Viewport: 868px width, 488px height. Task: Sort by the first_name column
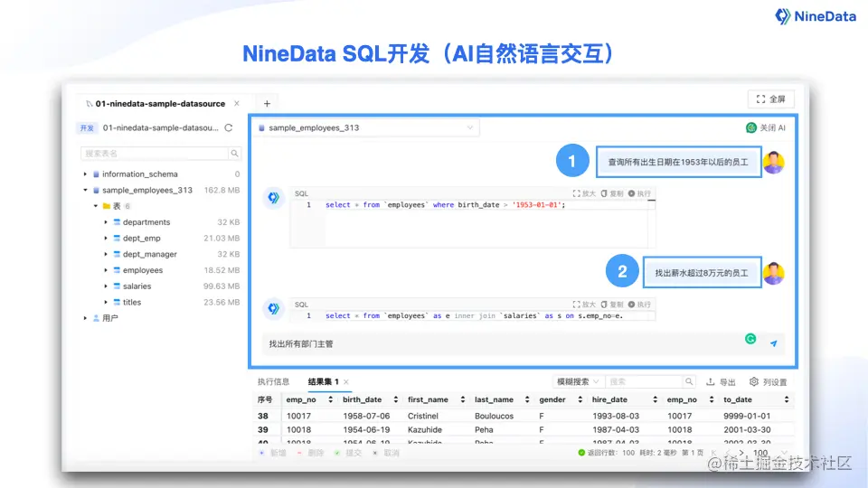pyautogui.click(x=462, y=399)
